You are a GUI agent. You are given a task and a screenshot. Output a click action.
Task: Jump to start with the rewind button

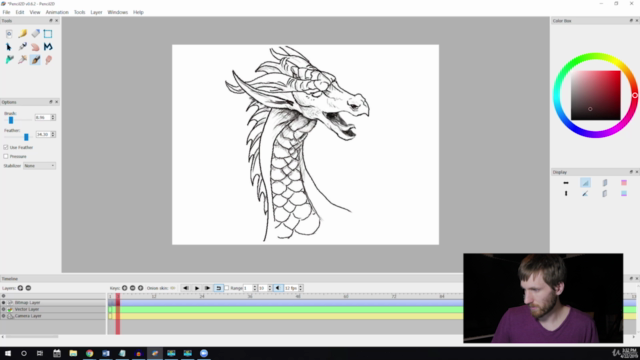coord(186,288)
